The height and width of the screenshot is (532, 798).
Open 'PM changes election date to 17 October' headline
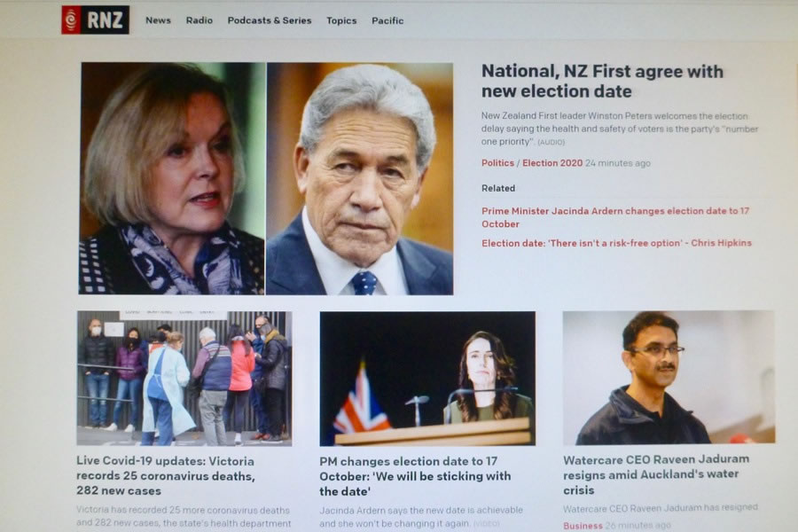coord(415,476)
